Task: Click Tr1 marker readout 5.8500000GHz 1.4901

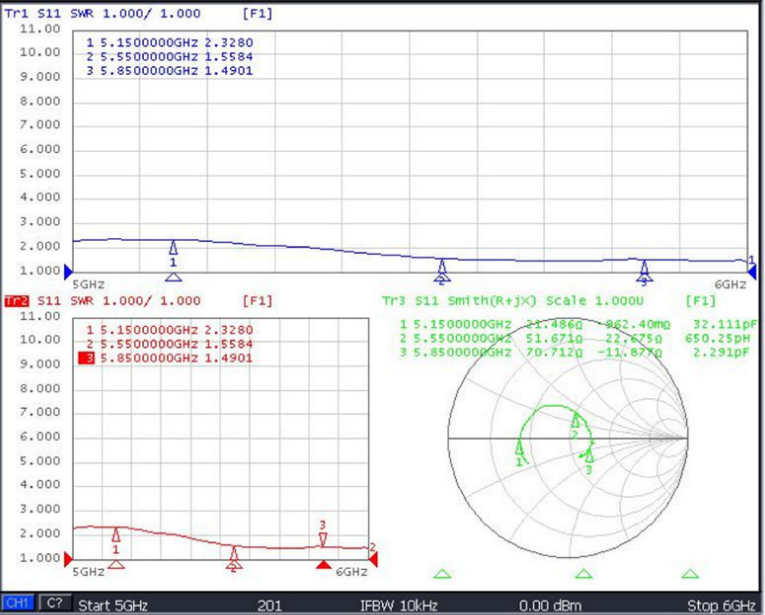Action: pos(170,71)
